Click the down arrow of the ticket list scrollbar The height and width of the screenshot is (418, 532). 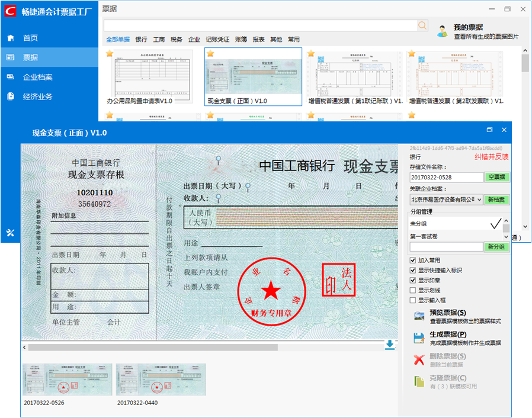coord(525,226)
